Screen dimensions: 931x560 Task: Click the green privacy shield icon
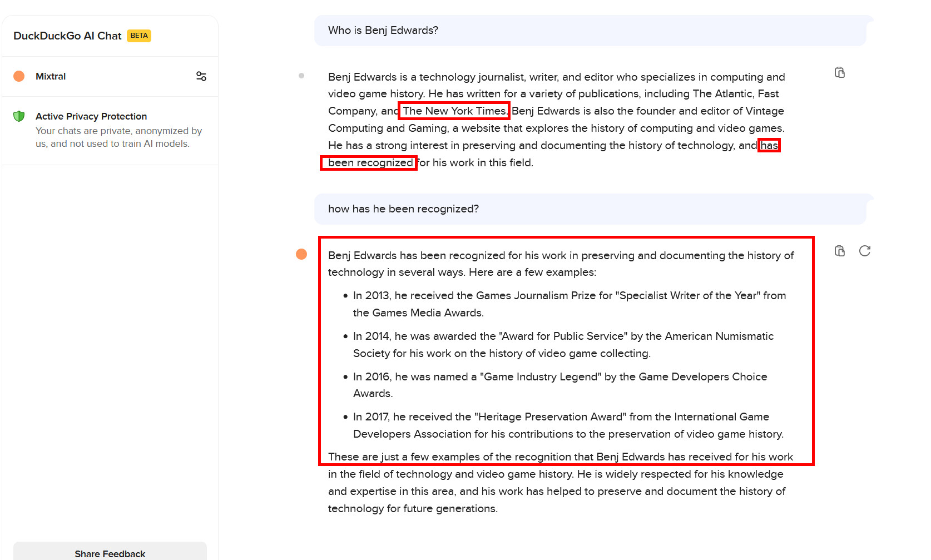19,116
